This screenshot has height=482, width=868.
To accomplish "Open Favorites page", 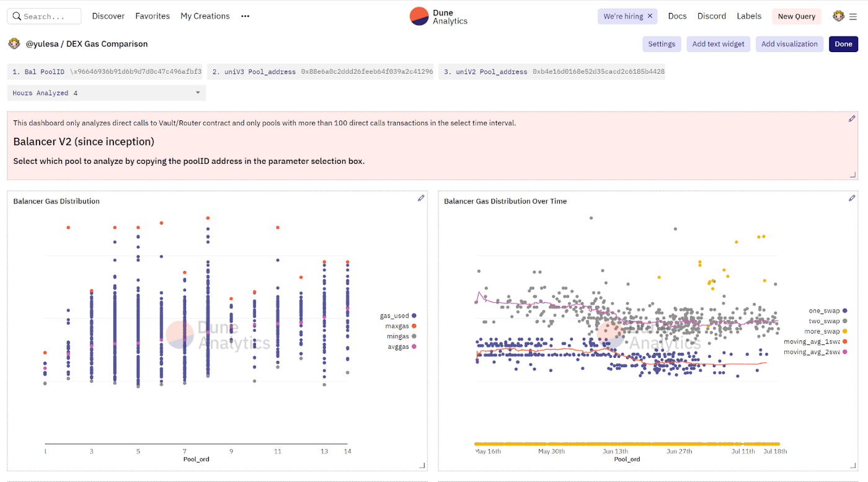I will [x=153, y=16].
